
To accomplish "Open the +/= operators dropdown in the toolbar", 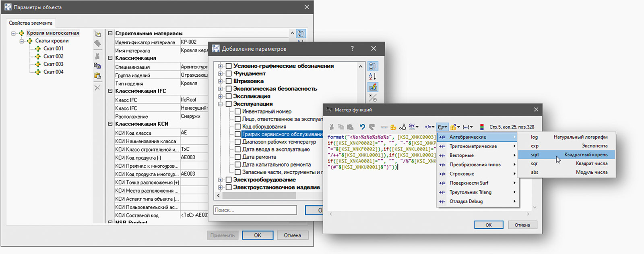I will pos(429,127).
